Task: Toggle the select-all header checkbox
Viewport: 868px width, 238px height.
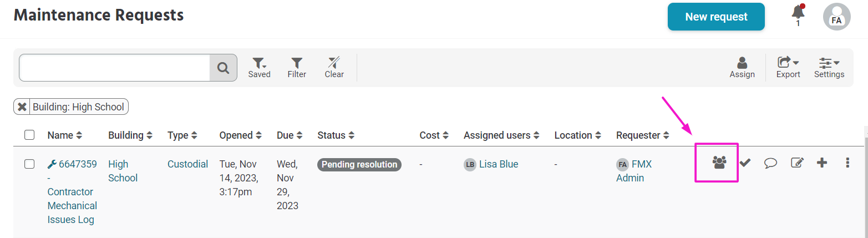Action: pos(30,135)
